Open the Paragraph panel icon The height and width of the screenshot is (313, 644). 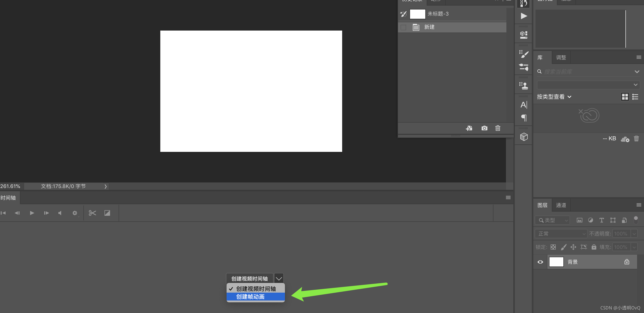pyautogui.click(x=524, y=118)
